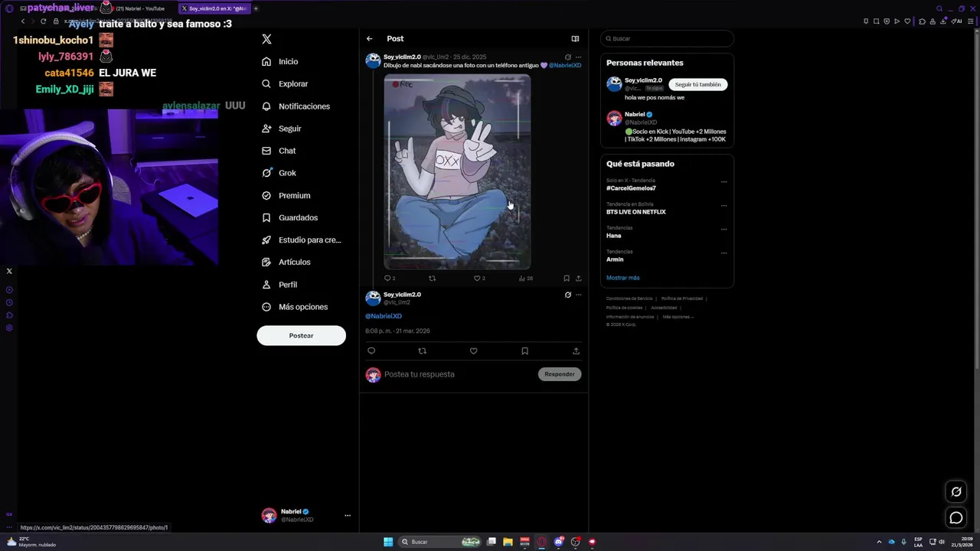Click the Grok icon on the first post
The image size is (980, 551).
(567, 57)
